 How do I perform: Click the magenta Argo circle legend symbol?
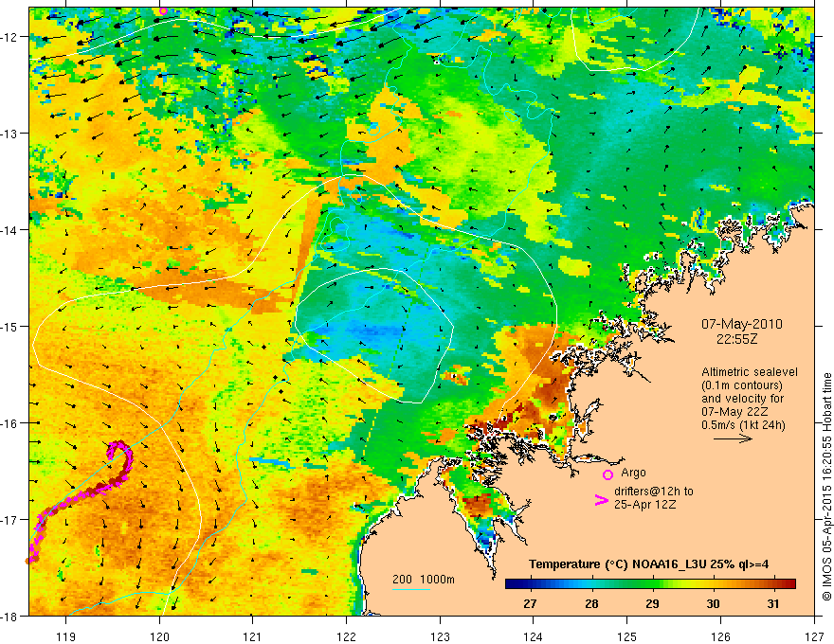coord(607,474)
